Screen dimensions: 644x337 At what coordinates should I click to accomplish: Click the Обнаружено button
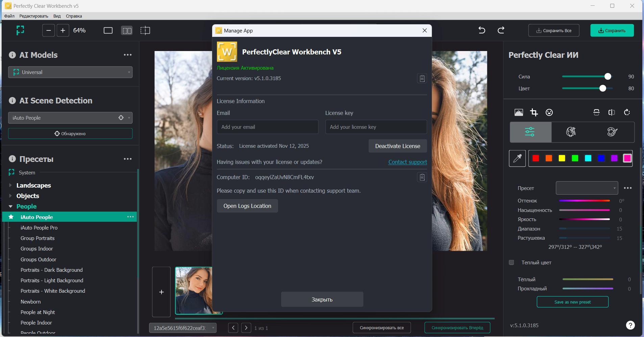(70, 134)
